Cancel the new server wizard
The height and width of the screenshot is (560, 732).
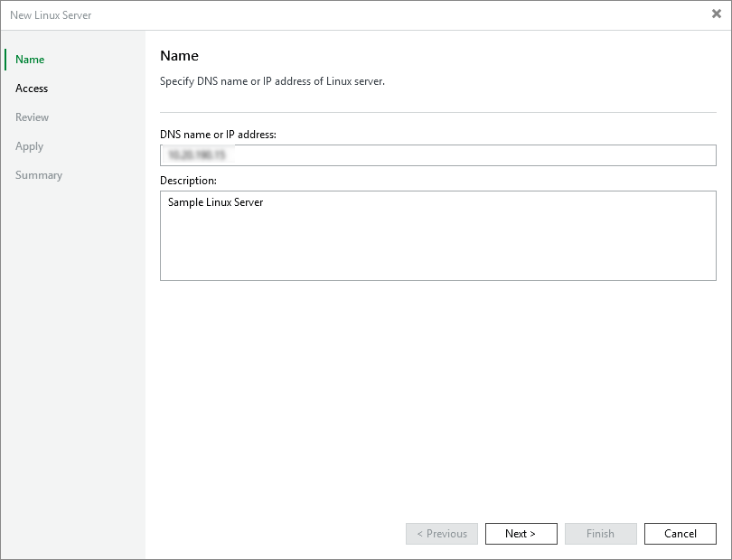680,534
